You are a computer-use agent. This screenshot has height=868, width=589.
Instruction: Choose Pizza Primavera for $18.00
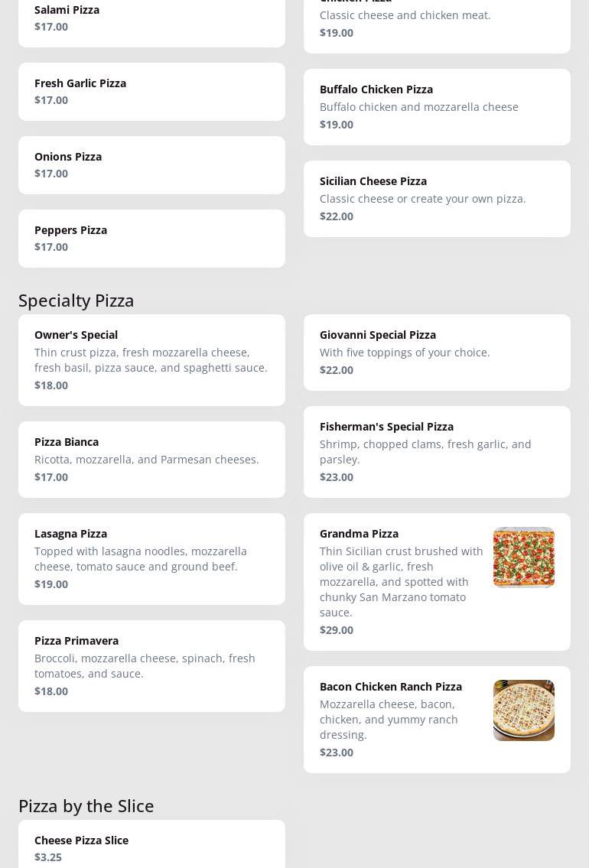pyautogui.click(x=151, y=666)
